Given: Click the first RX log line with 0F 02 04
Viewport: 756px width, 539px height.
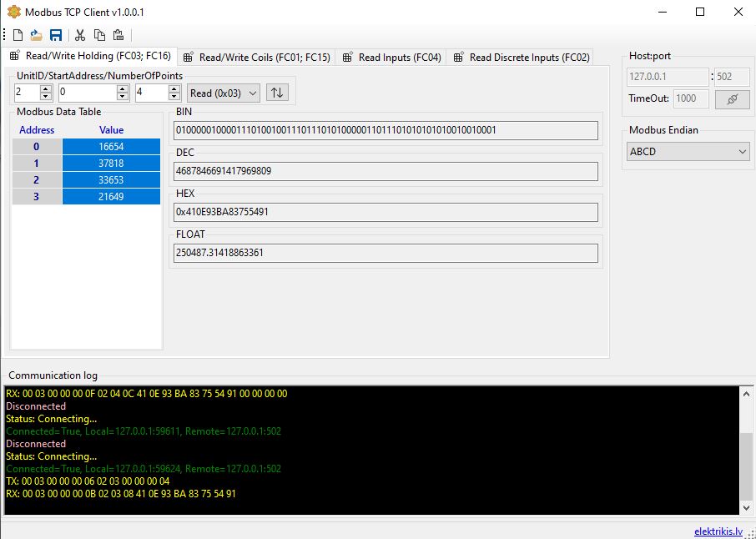Looking at the screenshot, I should [147, 393].
